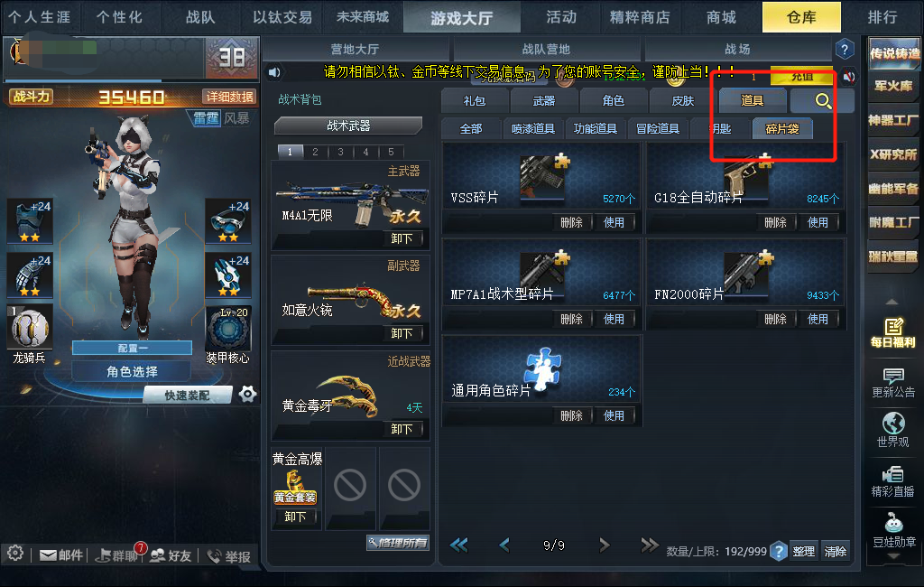Image resolution: width=924 pixels, height=587 pixels.
Task: Open the 精彩直播 live stream icon
Action: [892, 481]
